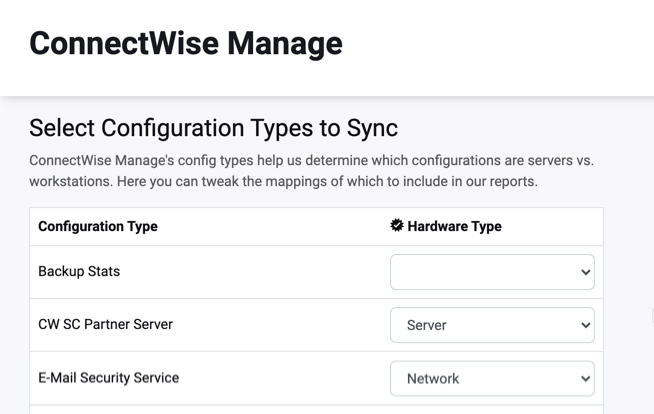This screenshot has height=414, width=654.
Task: Open the CW SC Partner Server dropdown
Action: coord(491,325)
